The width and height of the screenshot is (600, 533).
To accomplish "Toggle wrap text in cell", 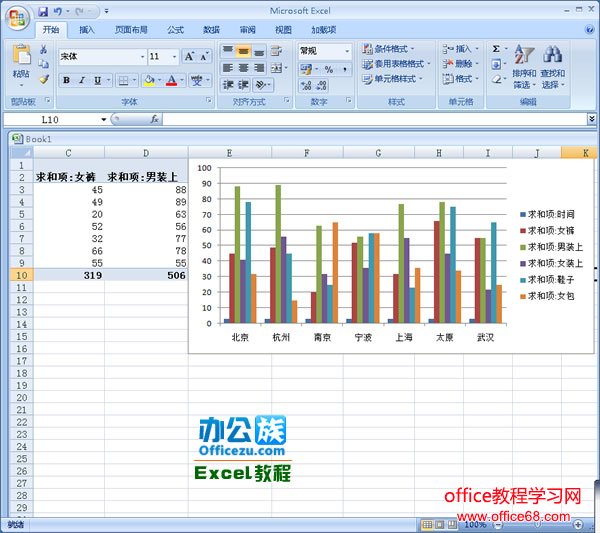I will tap(276, 51).
